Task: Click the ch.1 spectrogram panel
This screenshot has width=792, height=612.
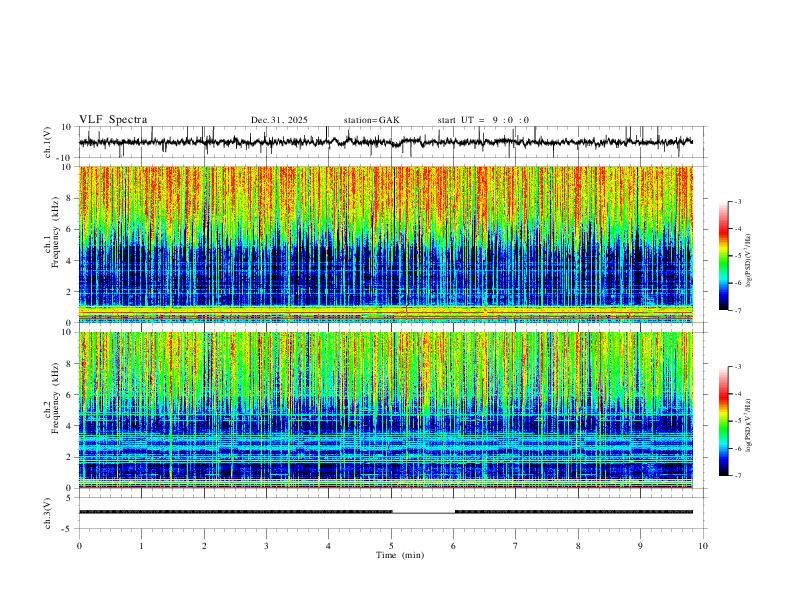Action: pos(385,244)
